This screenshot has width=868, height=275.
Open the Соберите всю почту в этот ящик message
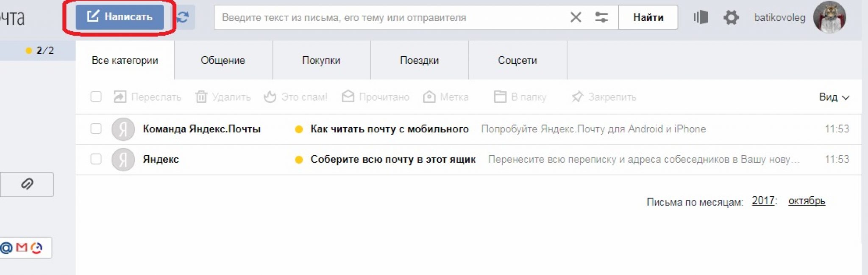pos(393,159)
